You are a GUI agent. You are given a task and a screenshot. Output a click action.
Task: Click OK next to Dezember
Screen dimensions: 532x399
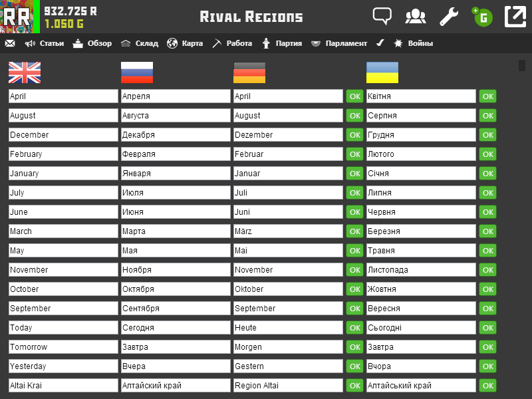[x=355, y=135]
